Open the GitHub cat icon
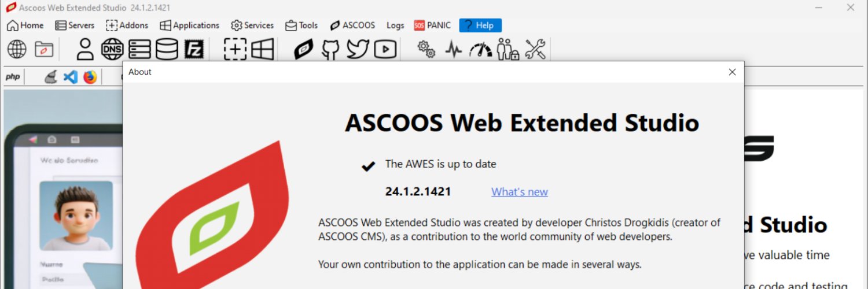The width and height of the screenshot is (868, 289). [330, 50]
